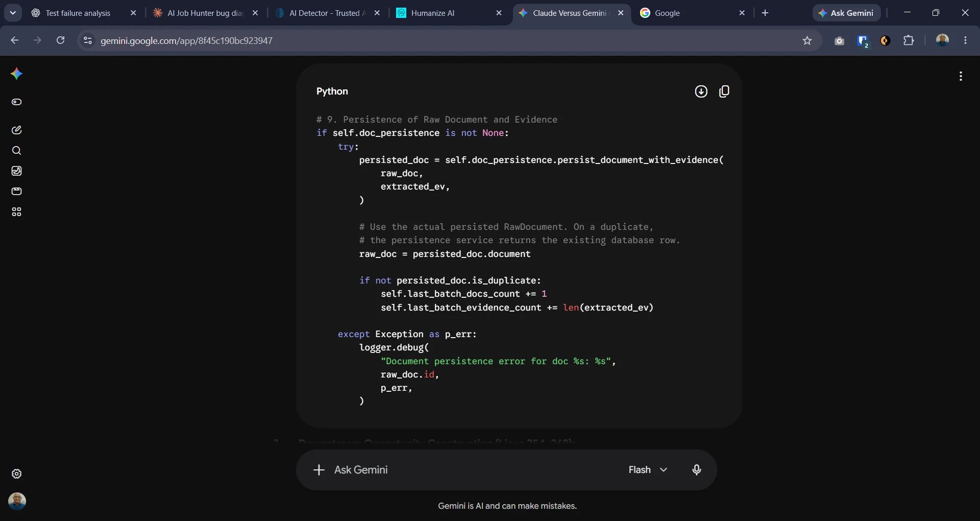Switch to Test failure analysis tab
This screenshot has height=521, width=980.
(x=78, y=13)
